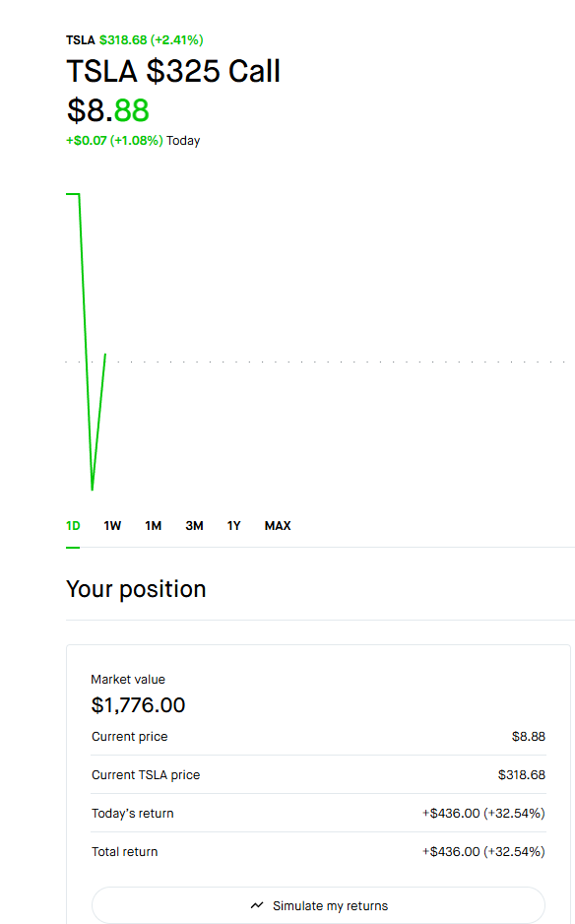The width and height of the screenshot is (575, 924).
Task: View the 1Y price history
Action: [233, 525]
